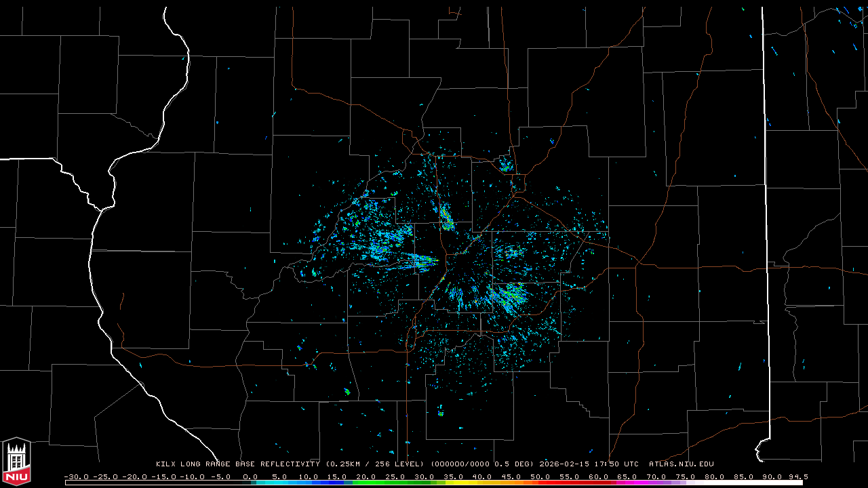The image size is (868, 488).
Task: Click the 50.0 scale label
Action: pos(540,476)
